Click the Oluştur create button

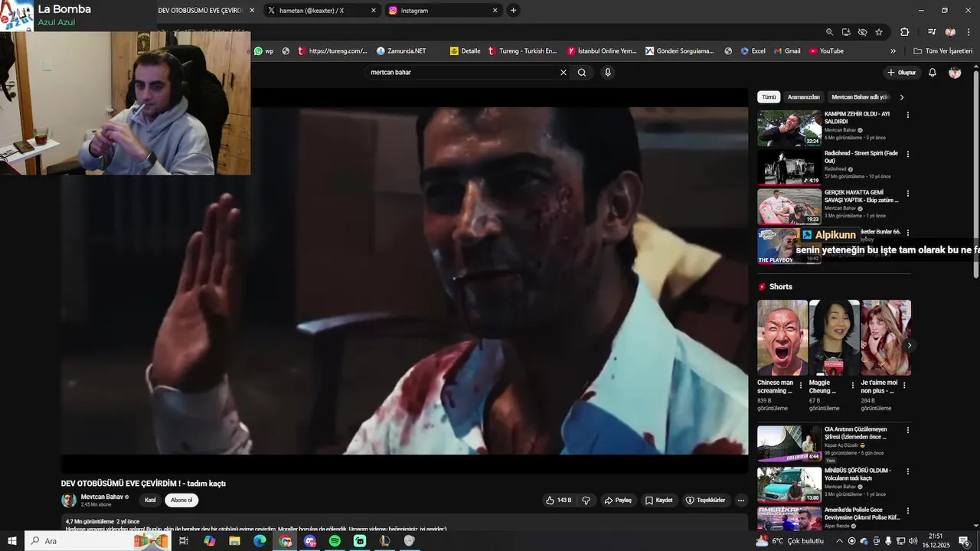902,73
